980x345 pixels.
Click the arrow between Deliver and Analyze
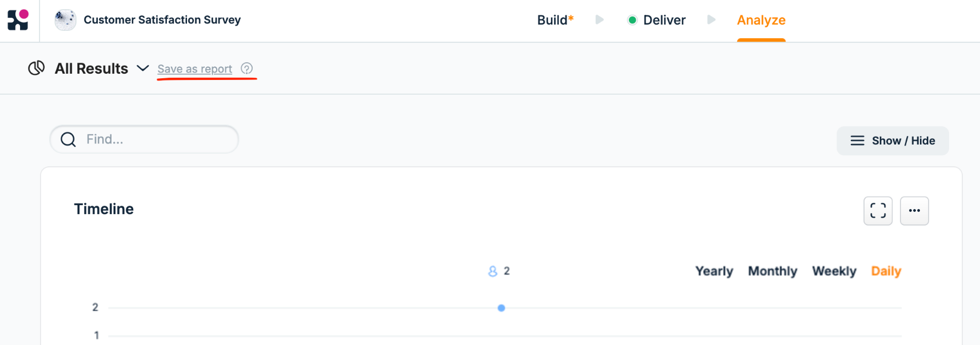pos(711,20)
